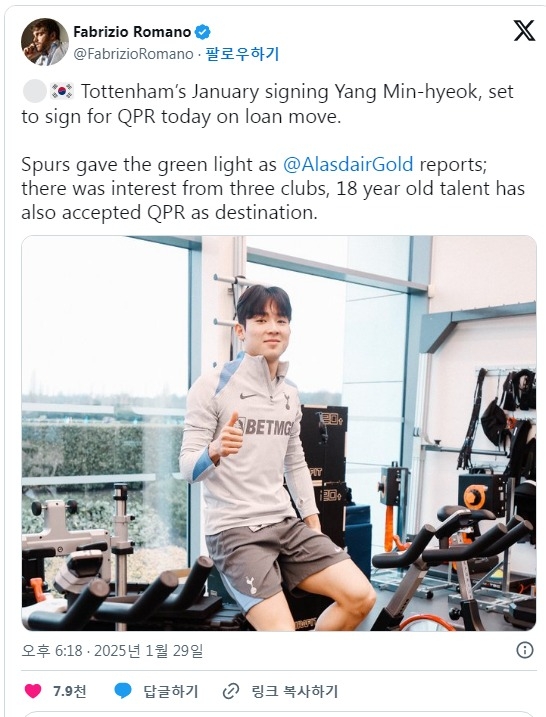Click the blue verified badge

pyautogui.click(x=203, y=32)
